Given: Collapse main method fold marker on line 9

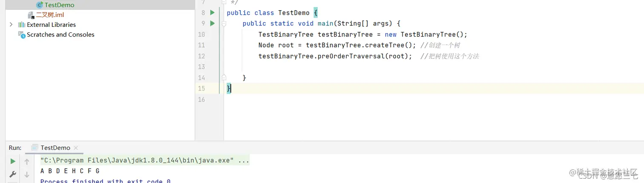Looking at the screenshot, I should (x=224, y=24).
